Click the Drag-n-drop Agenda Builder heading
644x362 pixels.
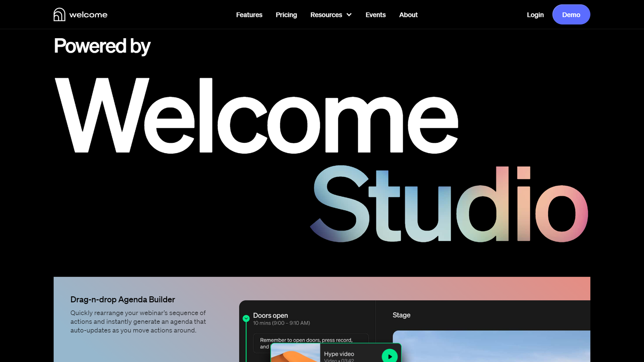122,300
